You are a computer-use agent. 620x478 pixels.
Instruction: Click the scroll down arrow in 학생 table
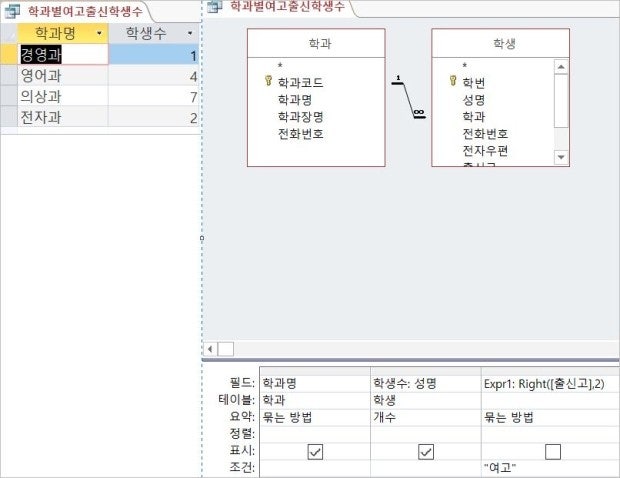coord(561,157)
